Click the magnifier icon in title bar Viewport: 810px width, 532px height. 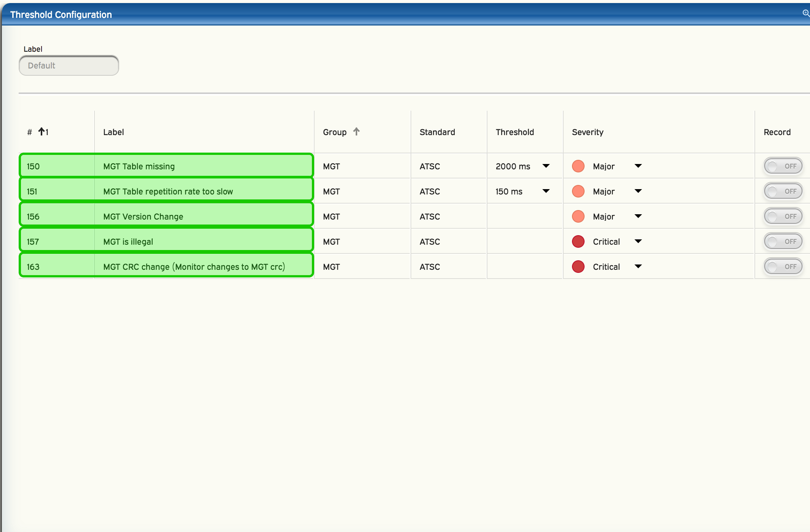(x=806, y=13)
